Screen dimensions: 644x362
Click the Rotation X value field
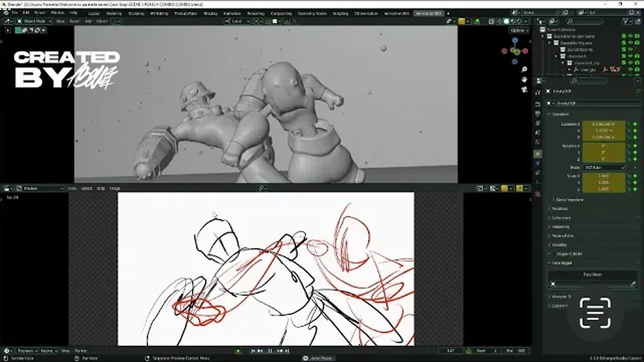pyautogui.click(x=603, y=146)
